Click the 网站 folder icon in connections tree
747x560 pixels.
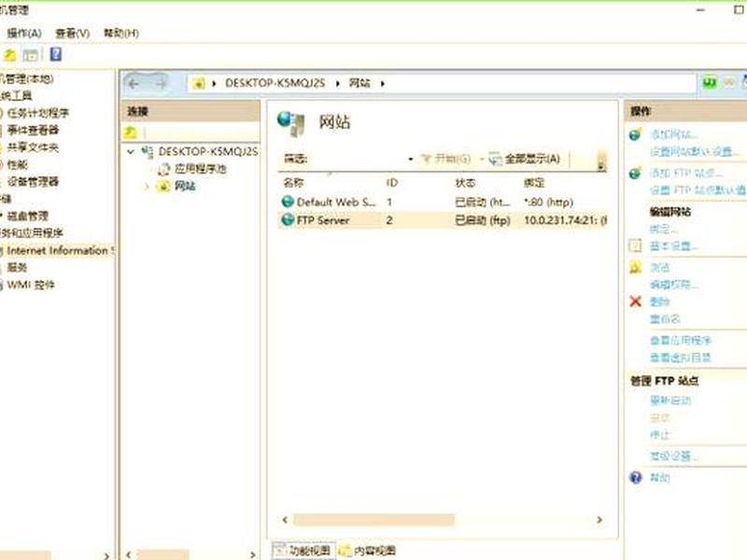tap(164, 186)
